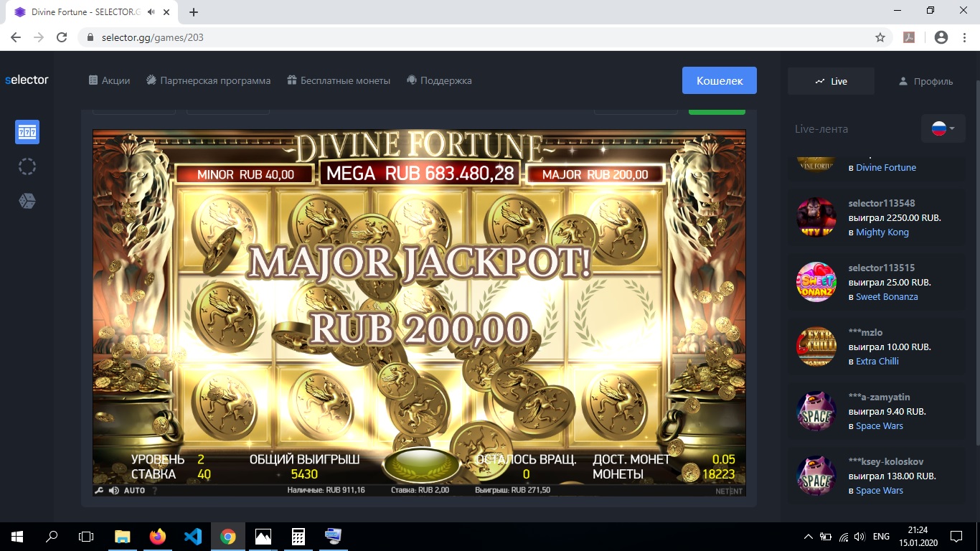Open the taskbar network status icon
The height and width of the screenshot is (551, 980).
(843, 536)
